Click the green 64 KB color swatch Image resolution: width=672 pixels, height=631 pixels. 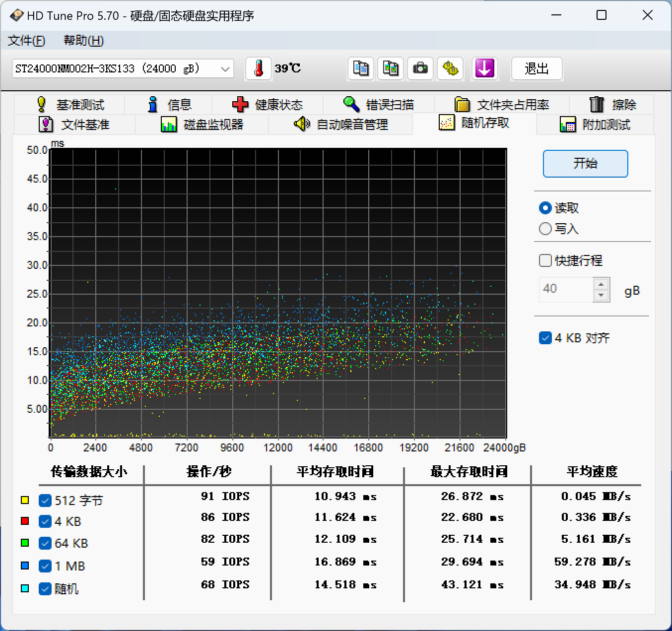[25, 543]
